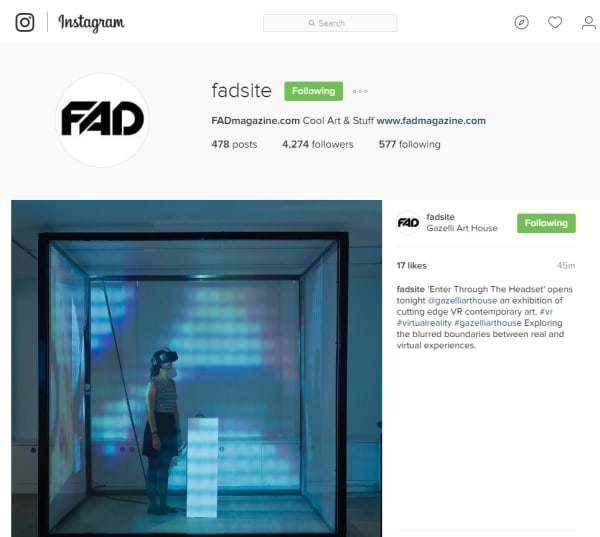This screenshot has width=600, height=537.
Task: Open fadsite's large FAD profile picture
Action: point(102,120)
